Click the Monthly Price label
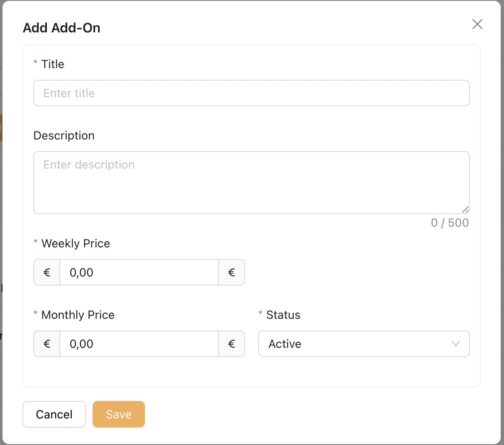Viewport: 504px width, 445px height. click(x=78, y=315)
